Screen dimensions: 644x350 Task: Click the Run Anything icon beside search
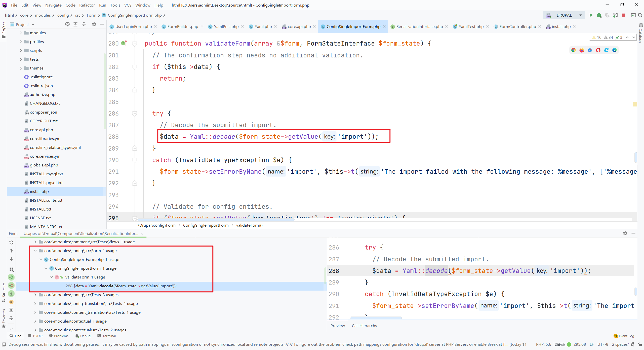633,15
